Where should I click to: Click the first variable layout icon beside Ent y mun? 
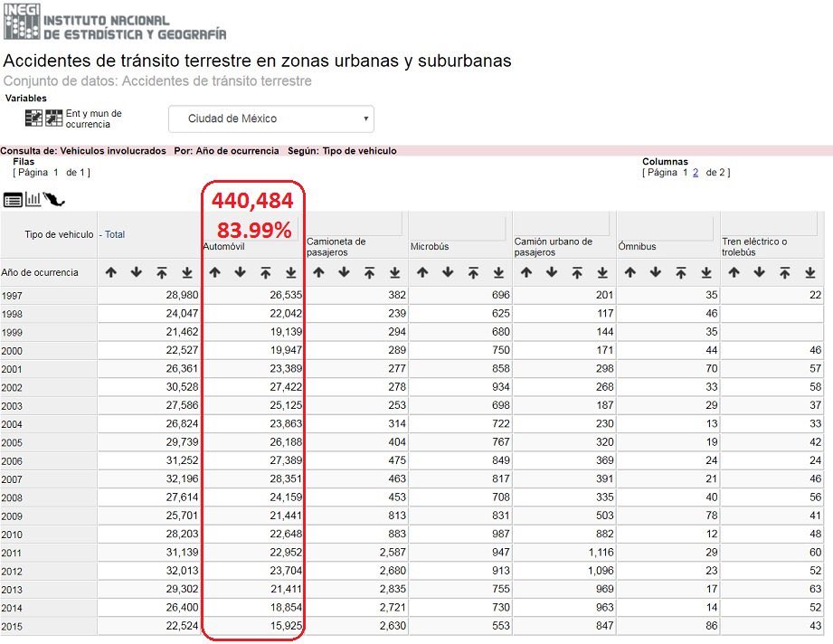(33, 118)
